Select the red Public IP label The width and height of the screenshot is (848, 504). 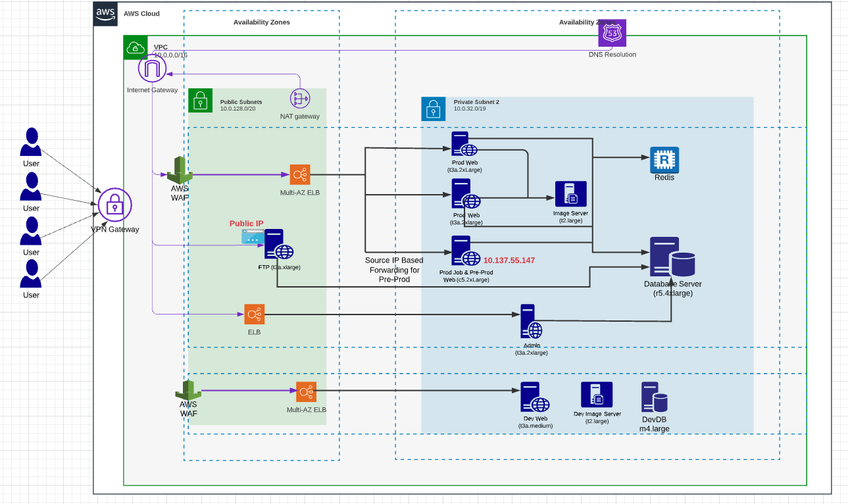pyautogui.click(x=247, y=223)
